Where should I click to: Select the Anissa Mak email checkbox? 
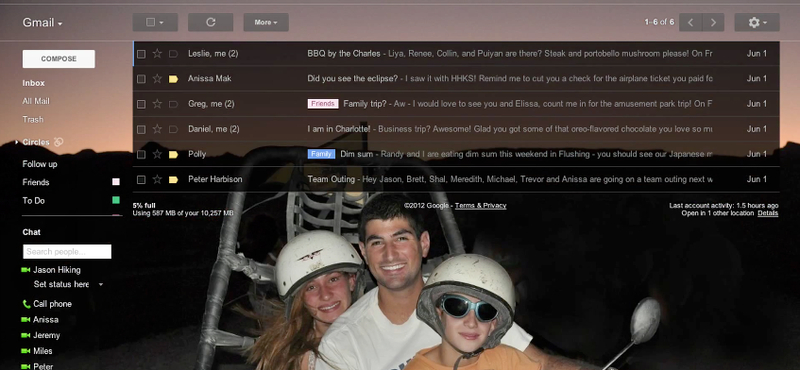point(141,79)
